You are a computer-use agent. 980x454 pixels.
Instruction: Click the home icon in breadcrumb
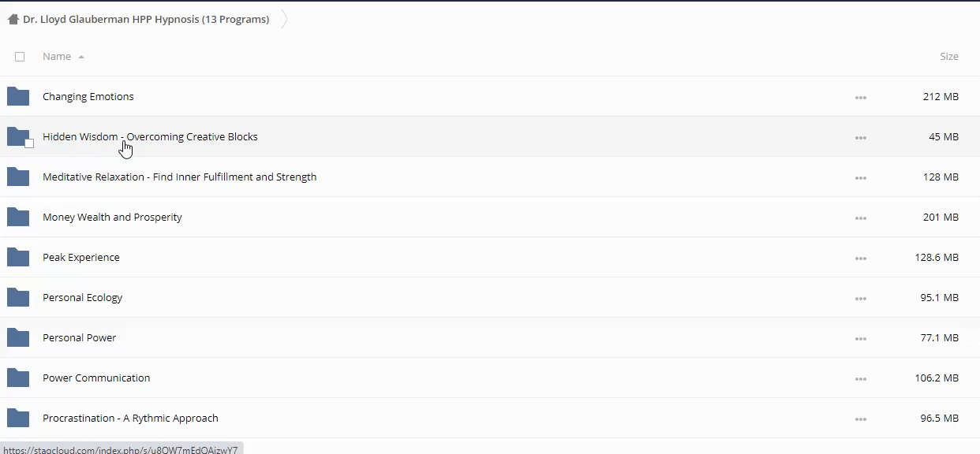click(x=13, y=20)
